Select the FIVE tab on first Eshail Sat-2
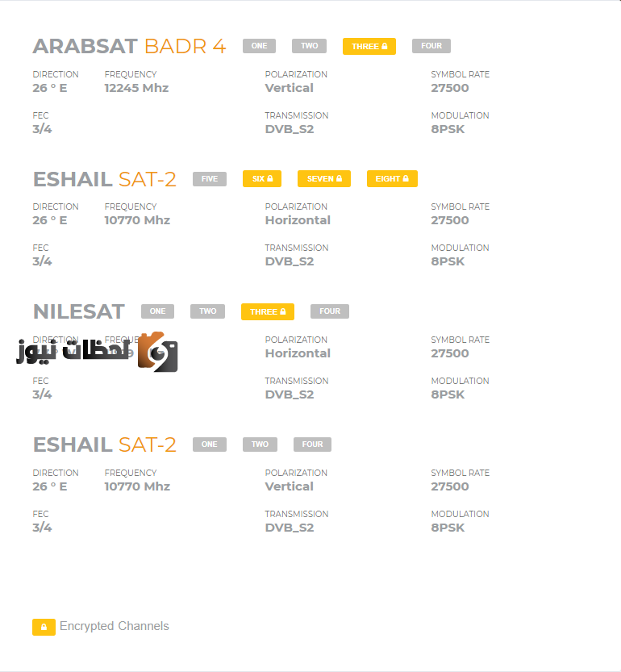621x672 pixels. (210, 179)
